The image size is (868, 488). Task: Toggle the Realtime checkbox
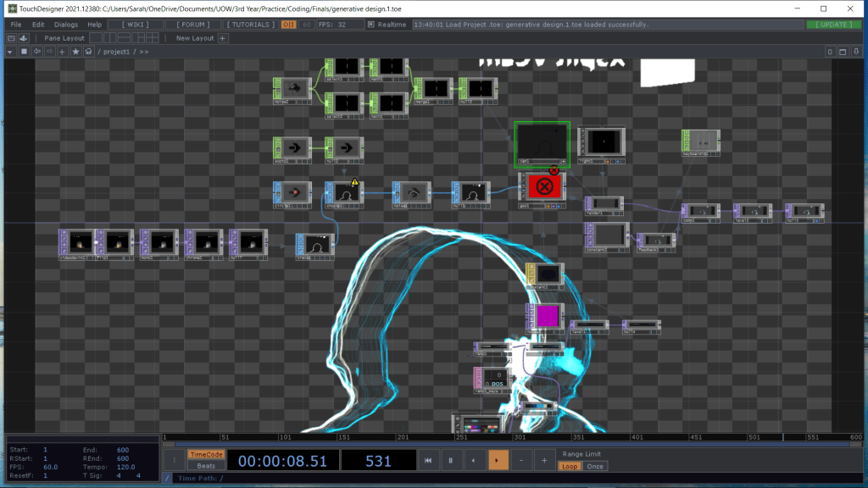click(371, 25)
